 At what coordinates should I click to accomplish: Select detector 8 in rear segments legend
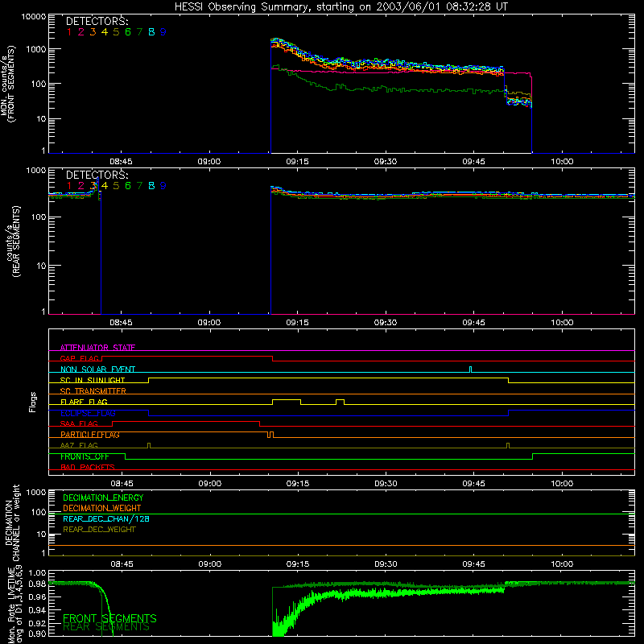(151, 186)
